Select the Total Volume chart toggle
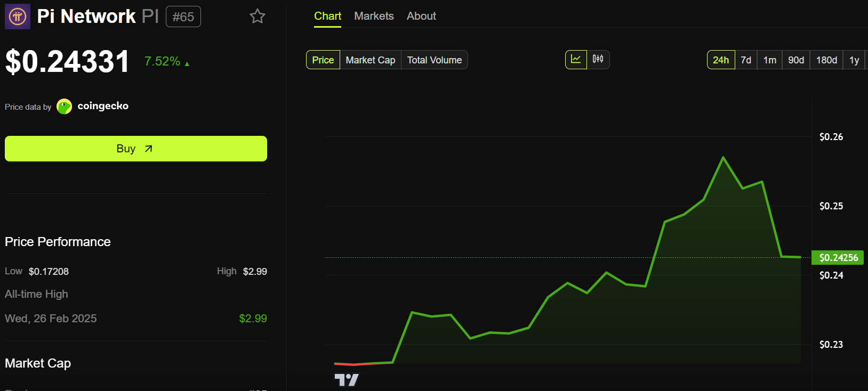868x391 pixels. (x=435, y=60)
